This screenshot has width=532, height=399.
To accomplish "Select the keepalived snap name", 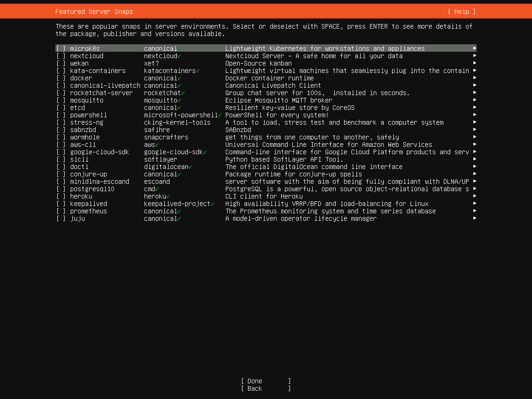I will pyautogui.click(x=89, y=204).
